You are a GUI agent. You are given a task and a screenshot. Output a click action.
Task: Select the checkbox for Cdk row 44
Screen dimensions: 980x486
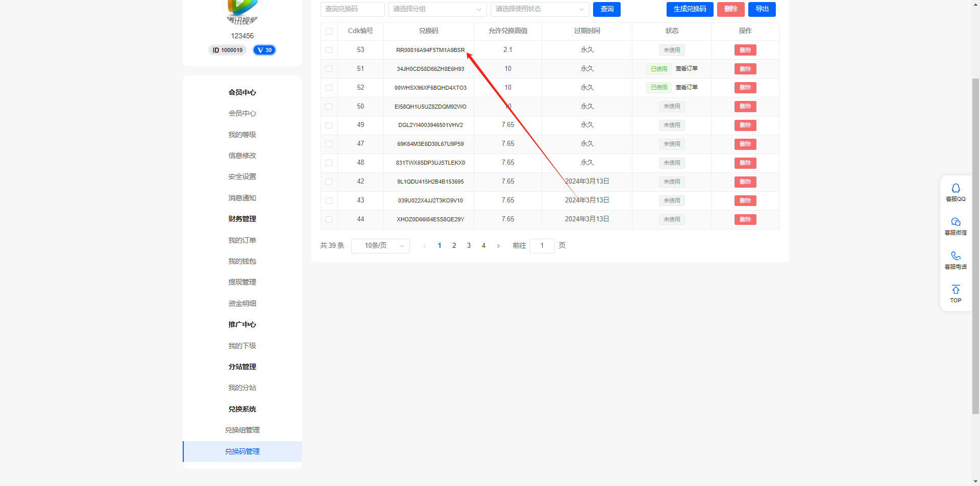click(x=329, y=219)
